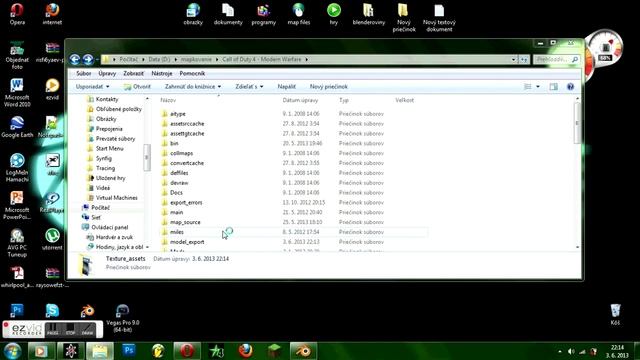
Task: Open the Úpravy menu
Action: [x=107, y=73]
